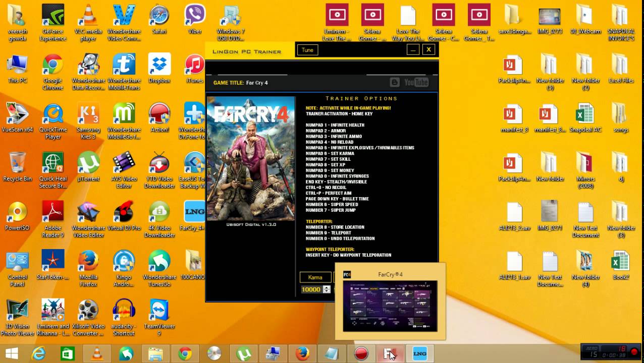644x363 pixels.
Task: Select the Dropbox desktop icon
Action: point(159,69)
